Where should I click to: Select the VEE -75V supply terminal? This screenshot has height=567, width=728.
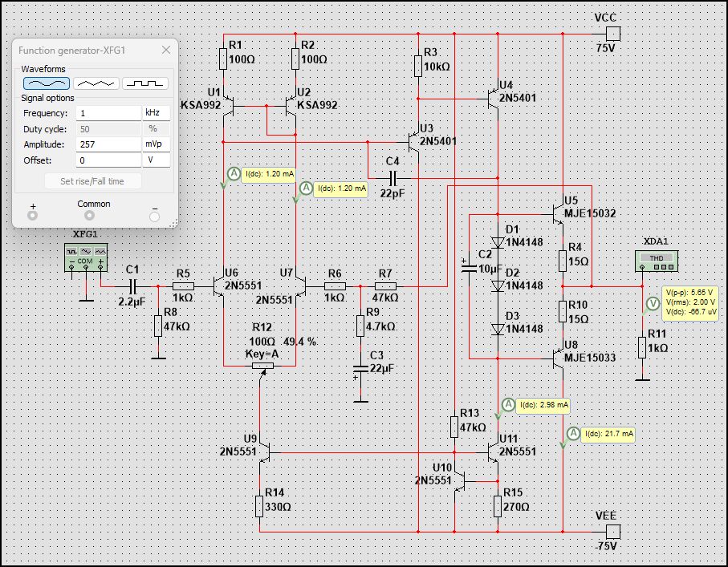(x=613, y=532)
